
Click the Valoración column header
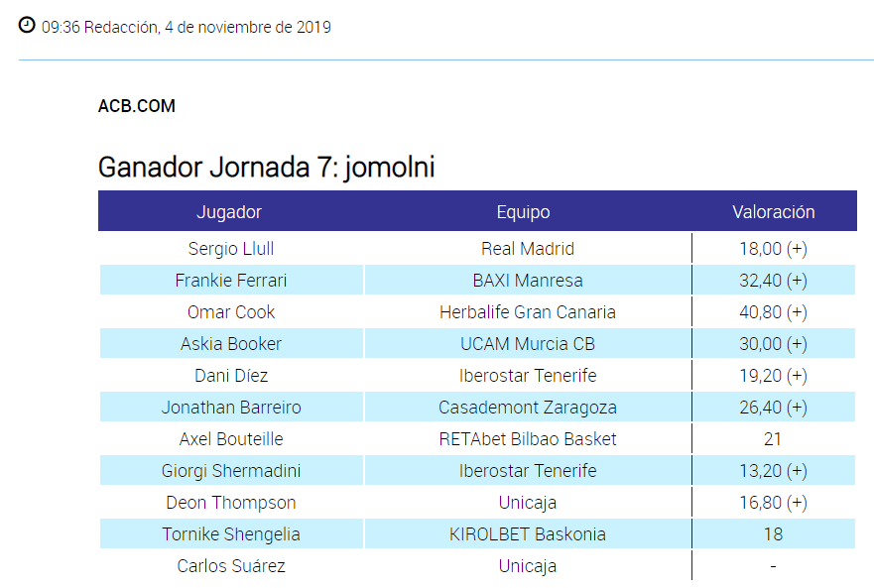(x=773, y=212)
